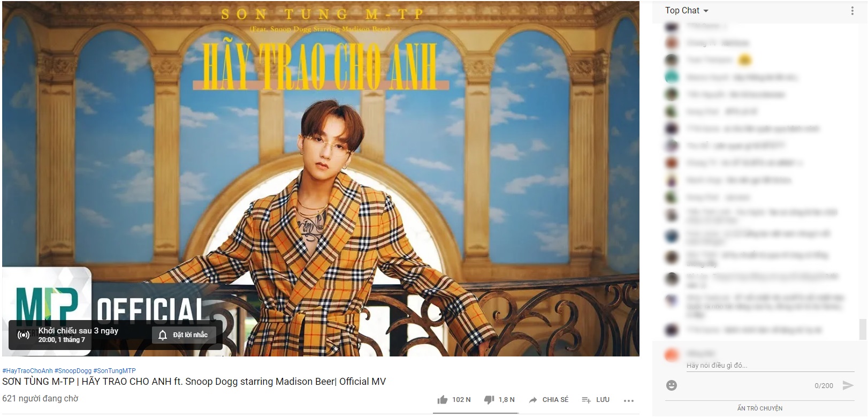Expand the Top Chat dropdown
Image resolution: width=868 pixels, height=418 pixels.
(687, 11)
